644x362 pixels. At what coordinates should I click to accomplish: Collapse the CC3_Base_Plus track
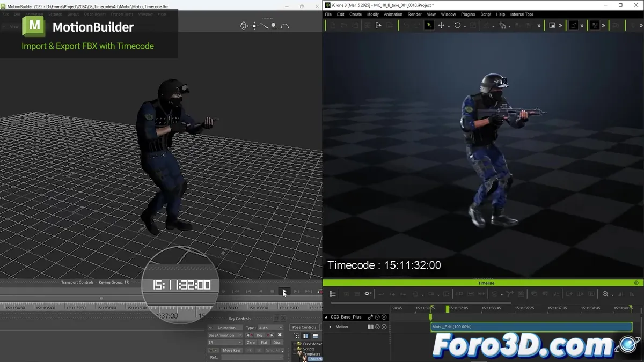[x=326, y=317]
